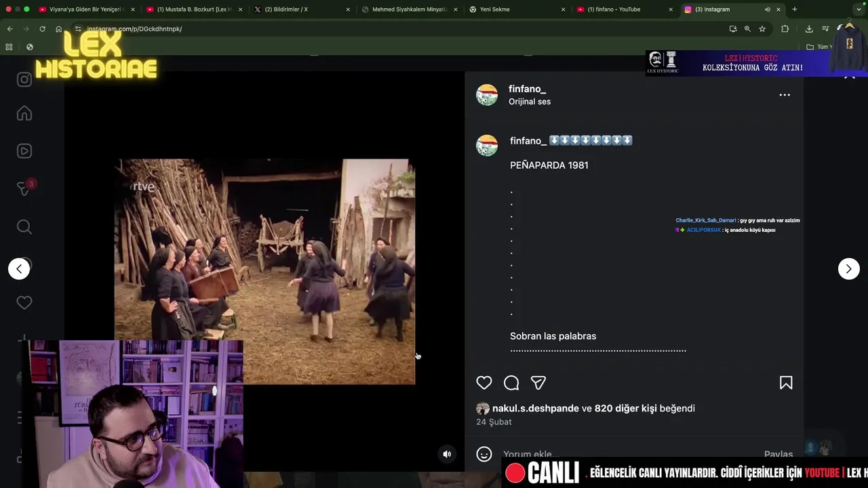Screen dimensions: 868x488
Task: Open Reels from Instagram sidebar
Action: tap(24, 151)
